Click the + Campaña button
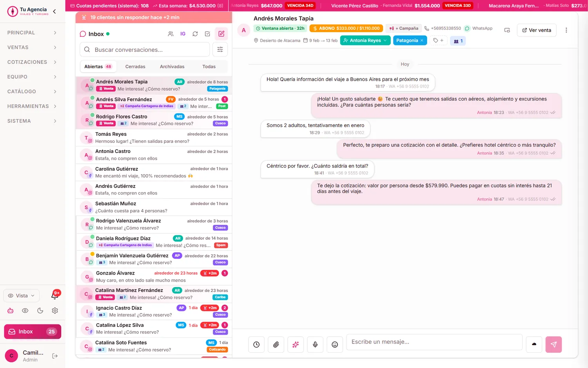Screen dimensions: 588x368 (x=404, y=28)
